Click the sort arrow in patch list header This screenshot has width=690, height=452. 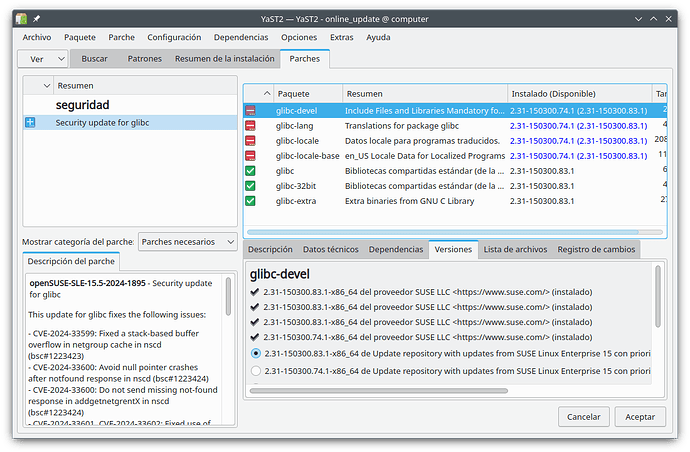coord(40,86)
